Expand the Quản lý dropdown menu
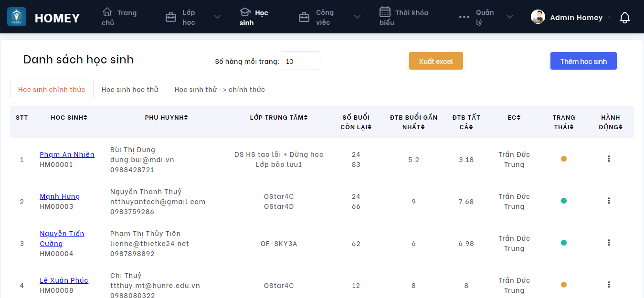The image size is (644, 298). 510,17
